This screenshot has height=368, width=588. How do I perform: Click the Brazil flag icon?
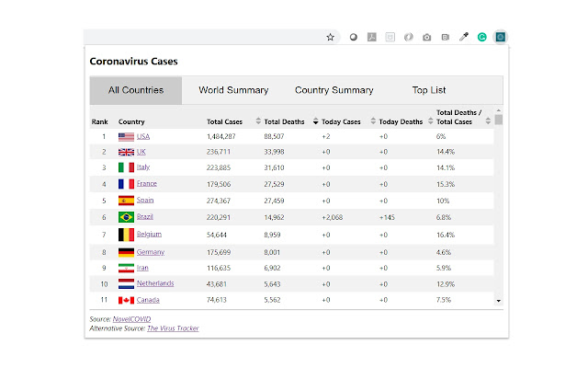(x=127, y=217)
